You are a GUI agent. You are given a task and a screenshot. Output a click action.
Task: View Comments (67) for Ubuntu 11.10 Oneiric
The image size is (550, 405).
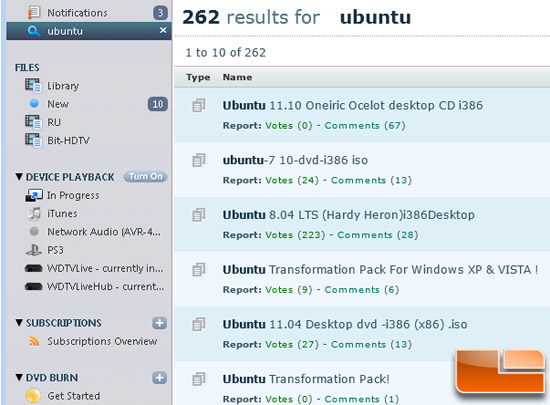point(365,126)
